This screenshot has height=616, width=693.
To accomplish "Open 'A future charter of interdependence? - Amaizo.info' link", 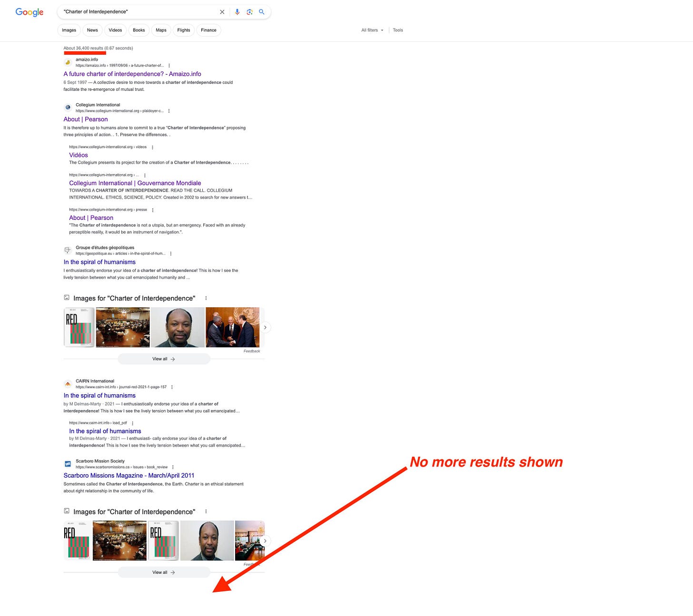I will pos(132,74).
